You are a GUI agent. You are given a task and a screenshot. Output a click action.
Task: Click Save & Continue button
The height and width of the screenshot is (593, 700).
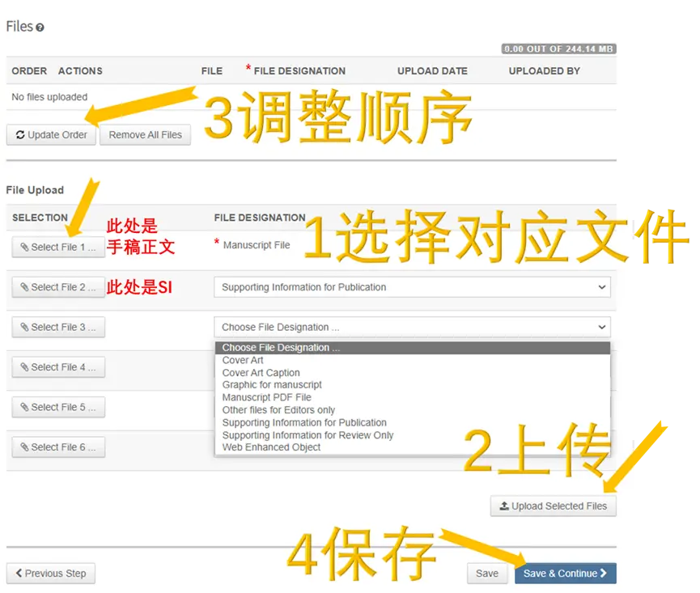coord(565,574)
